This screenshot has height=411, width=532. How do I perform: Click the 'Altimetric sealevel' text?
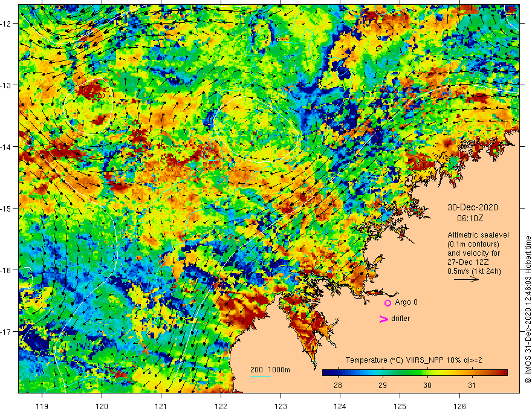478,235
